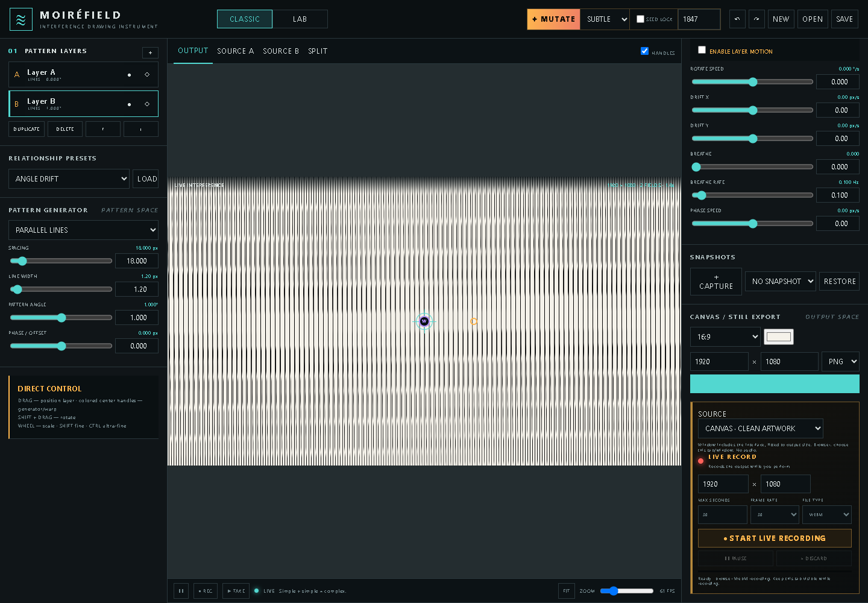Open the 16:9 aspect ratio dropdown
The width and height of the screenshot is (868, 603).
tap(725, 337)
